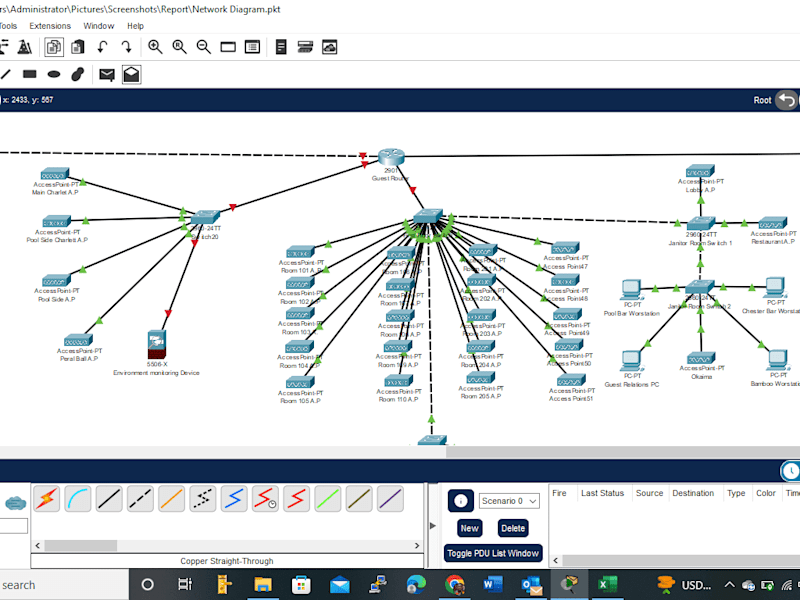Open the Window menu
800x600 pixels.
coord(98,26)
